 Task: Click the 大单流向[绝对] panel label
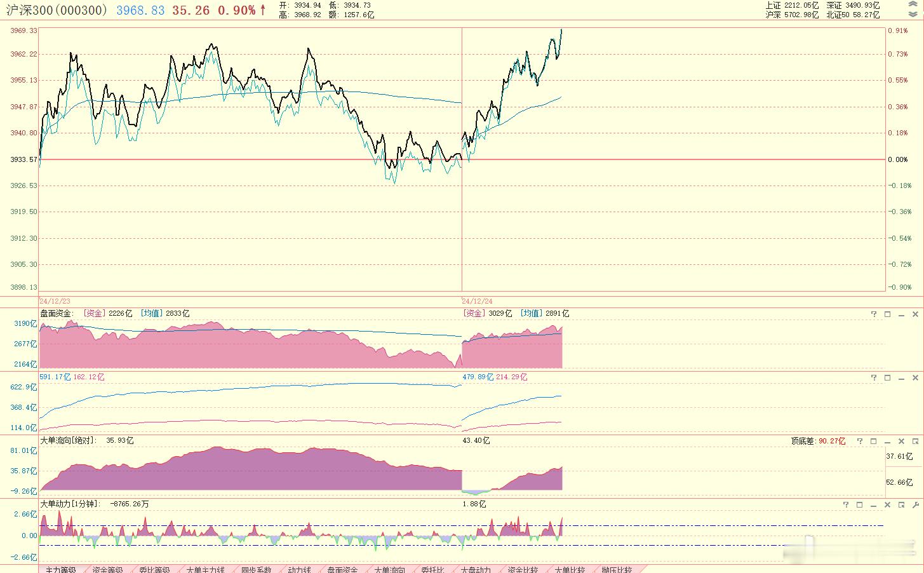click(69, 440)
